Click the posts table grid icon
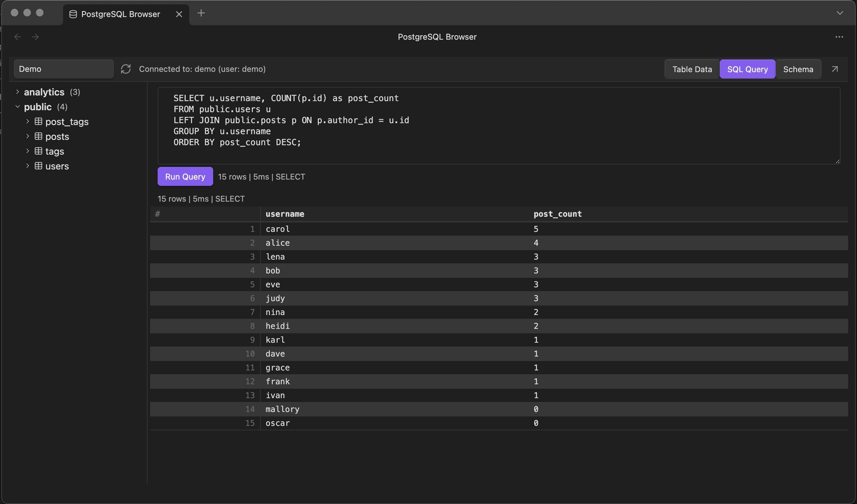Screen dimensions: 857x504 coord(38,136)
